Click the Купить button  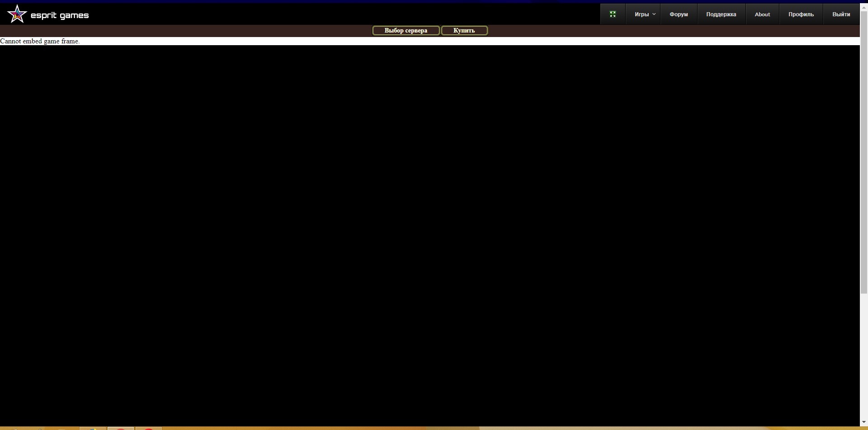coord(464,31)
